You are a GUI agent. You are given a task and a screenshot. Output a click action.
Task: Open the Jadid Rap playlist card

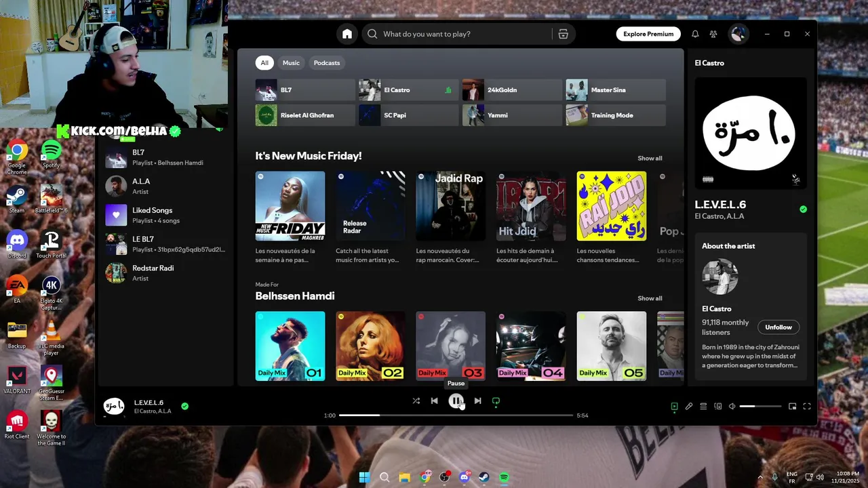pos(450,218)
